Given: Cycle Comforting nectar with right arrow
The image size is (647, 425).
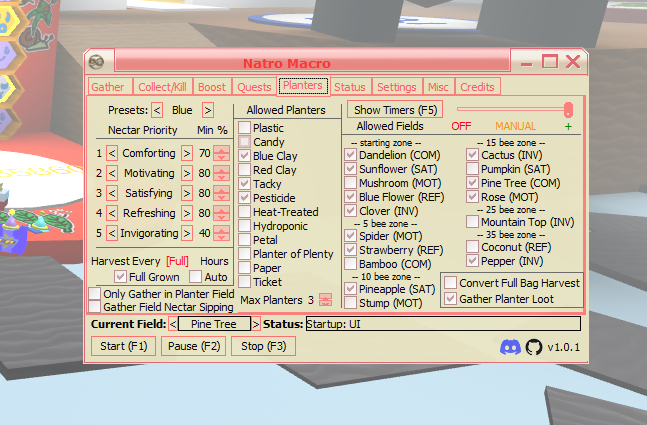Looking at the screenshot, I should click(187, 153).
